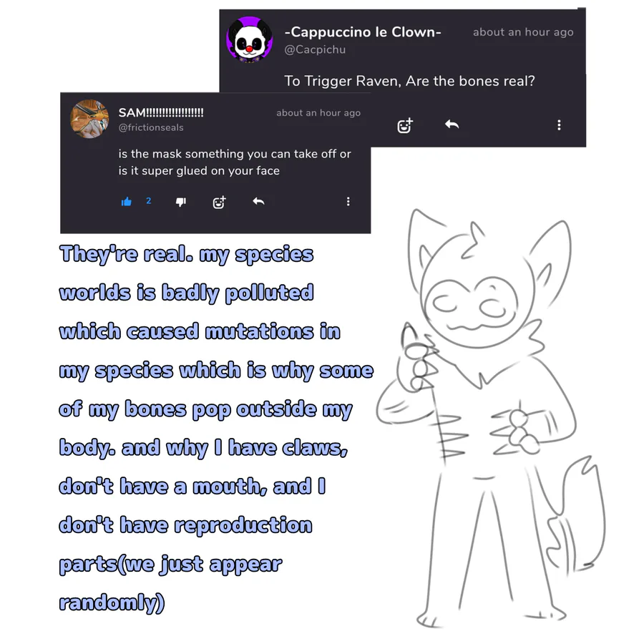This screenshot has width=644, height=644.
Task: Reply to Cappuccino le Clown's comment
Action: [x=452, y=125]
